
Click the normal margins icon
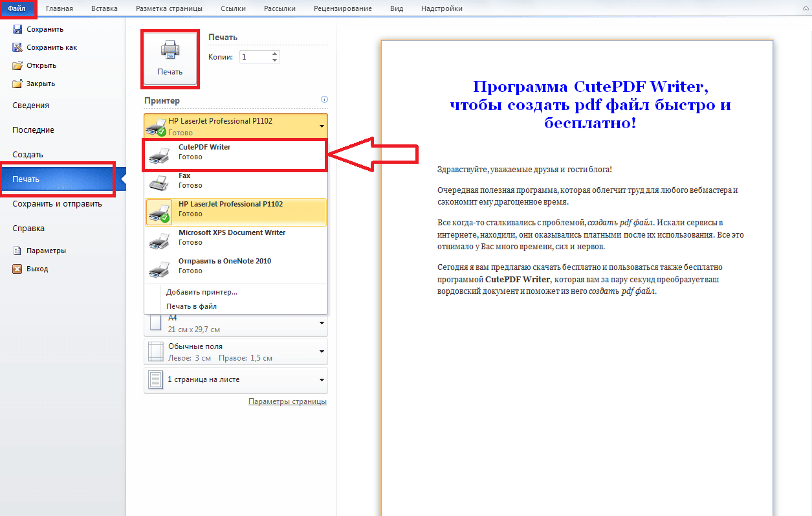click(x=156, y=352)
